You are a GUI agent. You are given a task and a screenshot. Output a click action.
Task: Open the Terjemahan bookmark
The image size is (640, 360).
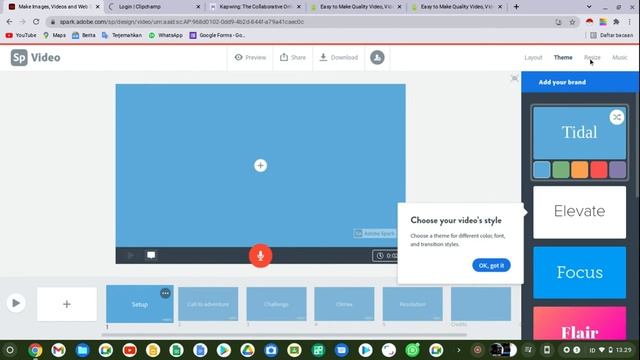(122, 36)
